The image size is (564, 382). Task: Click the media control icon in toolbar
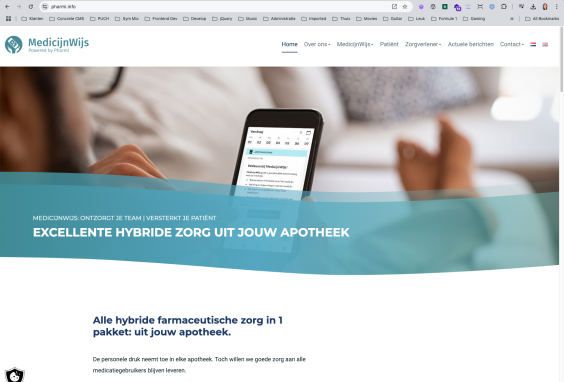pos(521,6)
